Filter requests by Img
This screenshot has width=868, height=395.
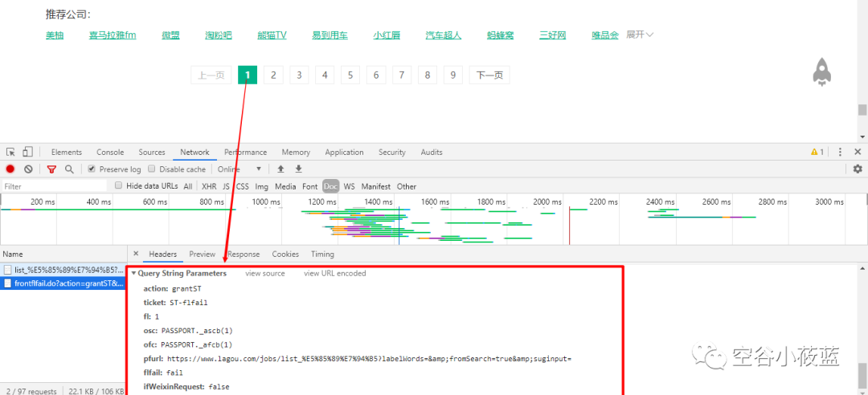[x=261, y=186]
